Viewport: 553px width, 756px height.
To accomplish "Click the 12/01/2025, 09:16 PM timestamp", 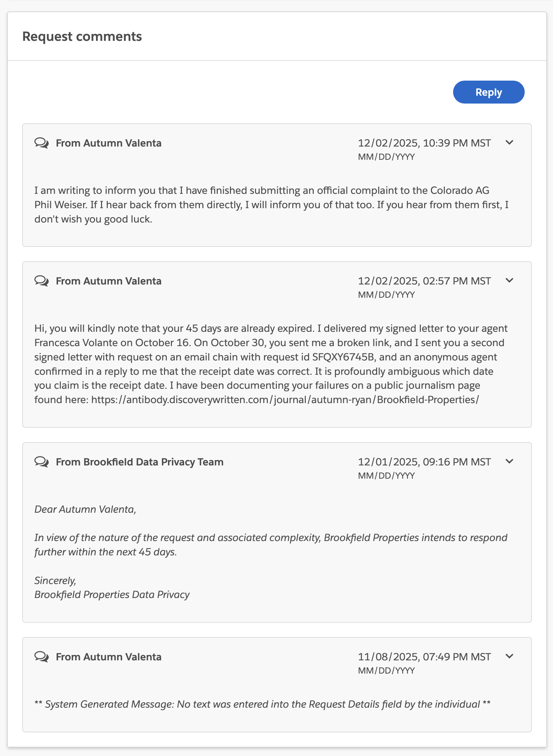I will [x=424, y=461].
